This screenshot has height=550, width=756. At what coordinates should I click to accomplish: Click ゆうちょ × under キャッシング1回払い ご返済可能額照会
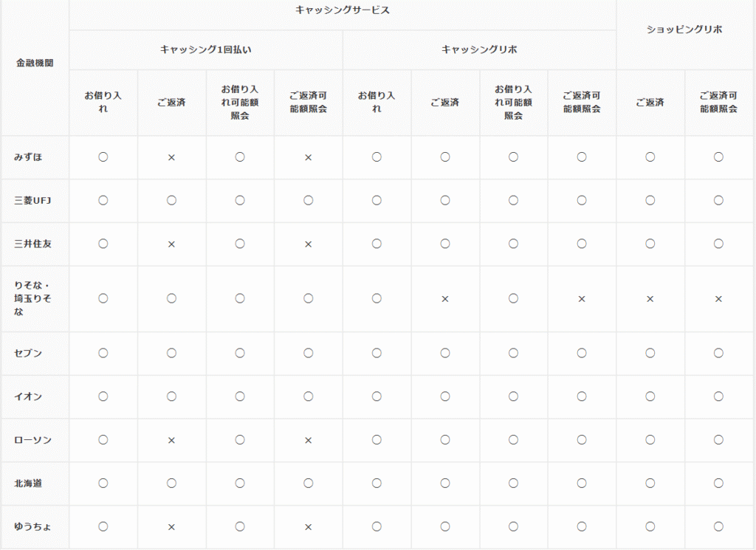pos(309,527)
